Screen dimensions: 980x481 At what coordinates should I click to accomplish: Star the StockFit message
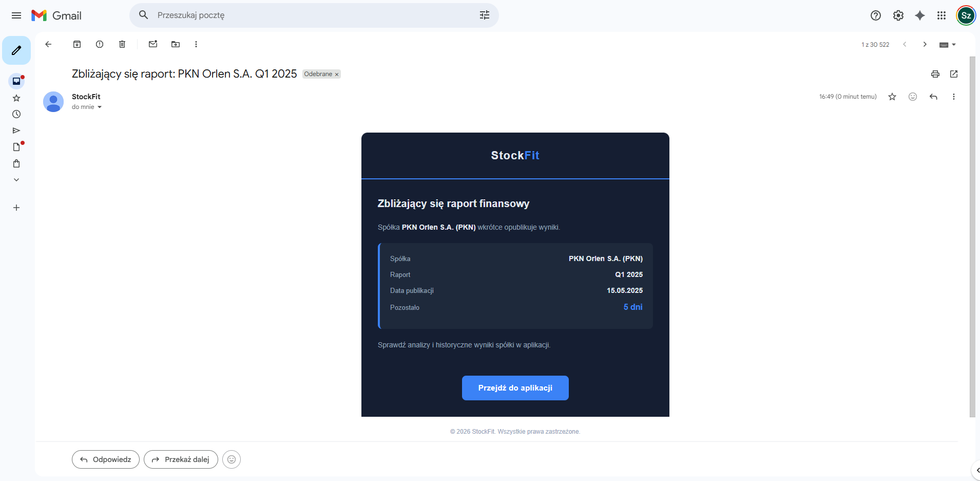point(892,97)
